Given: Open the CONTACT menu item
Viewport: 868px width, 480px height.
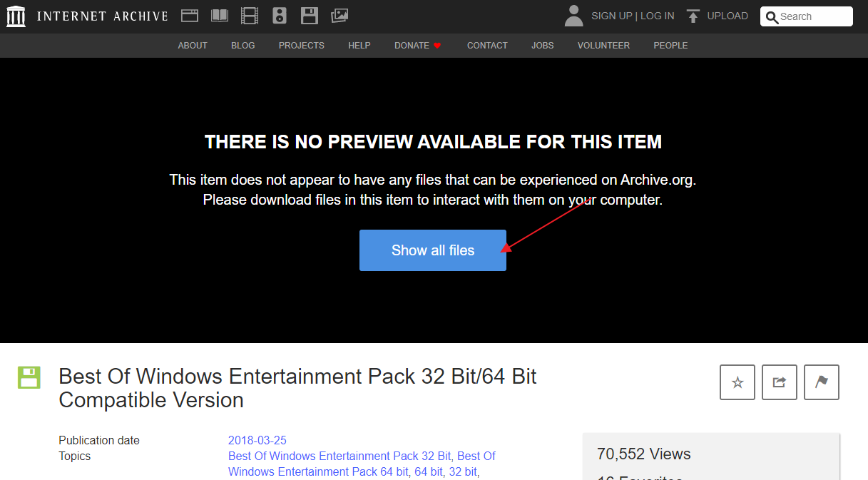Looking at the screenshot, I should (487, 46).
